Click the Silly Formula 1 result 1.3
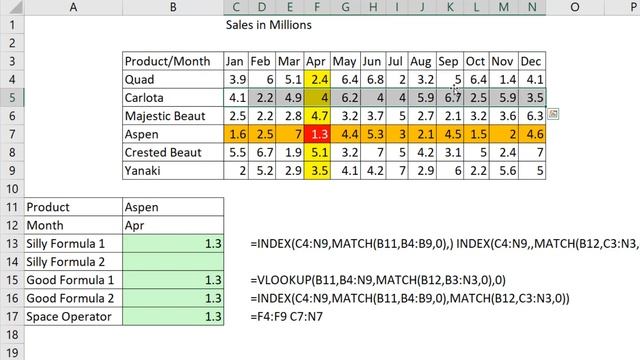 pyautogui.click(x=173, y=244)
